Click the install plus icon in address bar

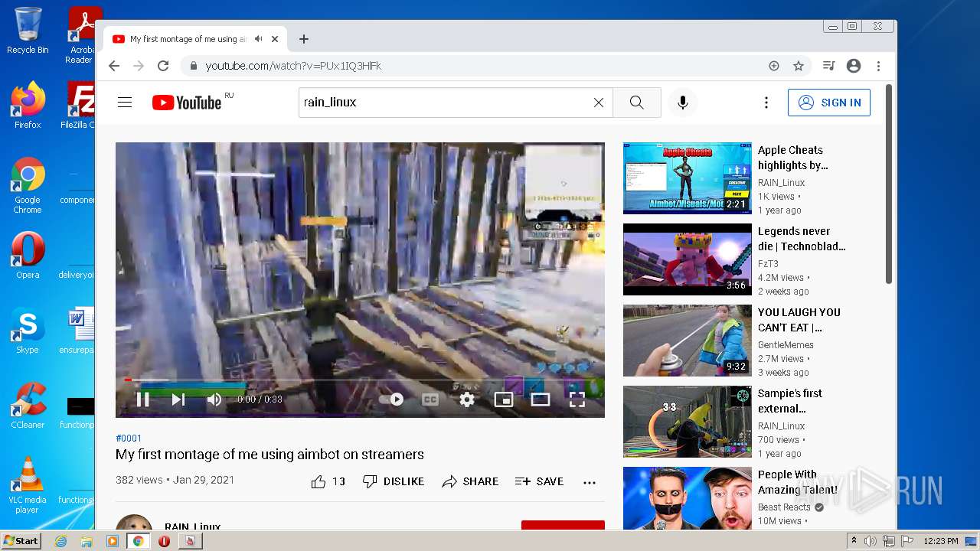click(x=774, y=66)
